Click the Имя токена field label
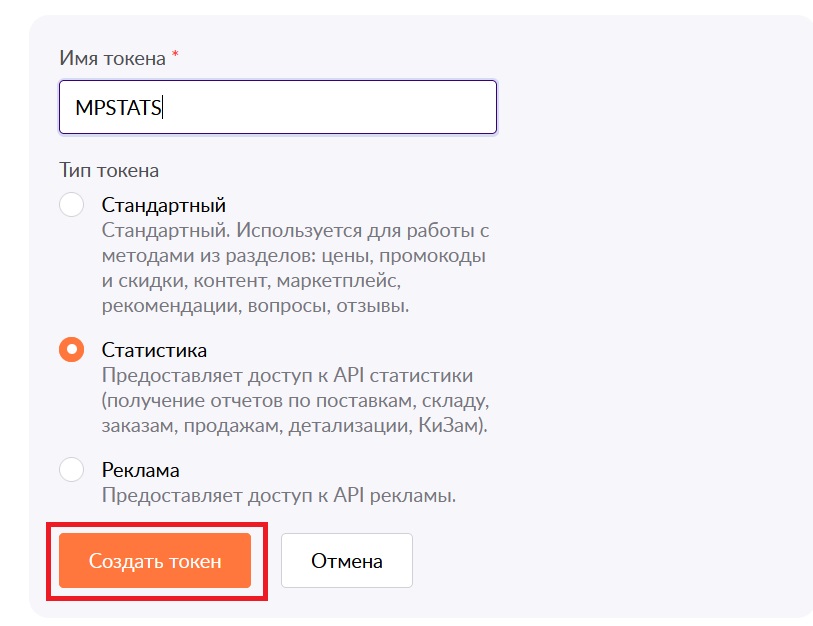 [113, 58]
